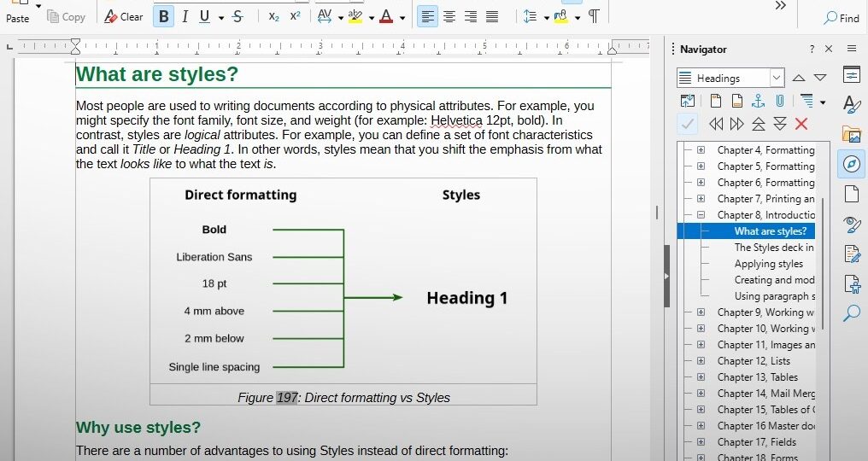Image resolution: width=868 pixels, height=461 pixels.
Task: Open Find from the toolbar
Action: coord(842,18)
